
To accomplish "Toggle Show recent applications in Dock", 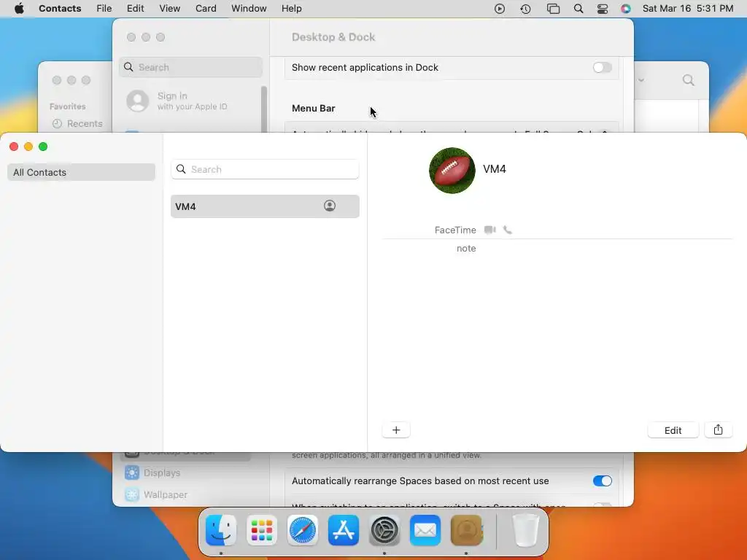I will 602,68.
